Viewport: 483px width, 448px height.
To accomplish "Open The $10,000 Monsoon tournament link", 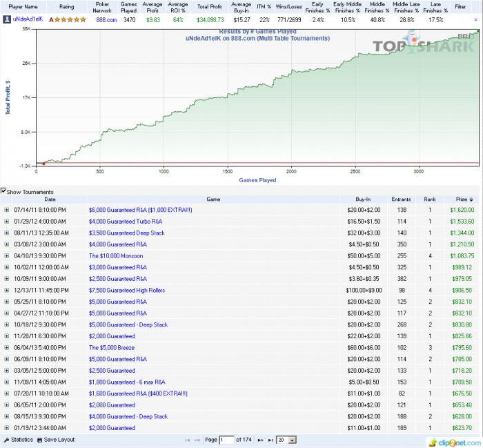I will click(115, 255).
